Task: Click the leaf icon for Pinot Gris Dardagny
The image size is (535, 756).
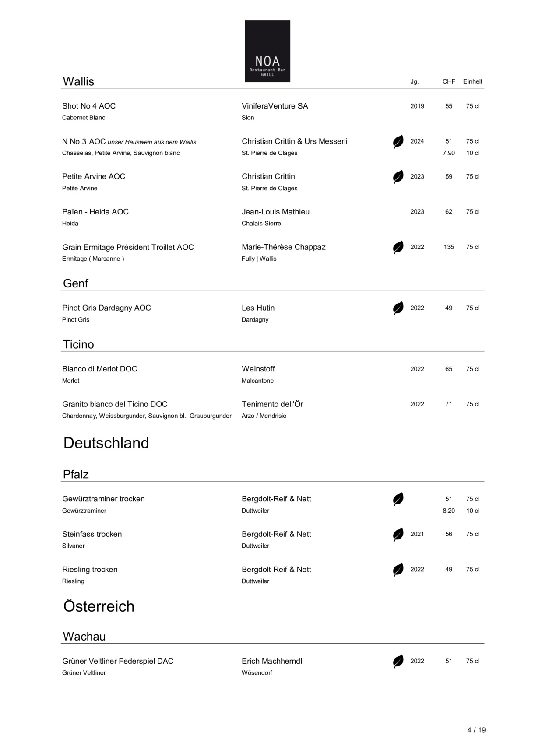Action: coord(398,308)
